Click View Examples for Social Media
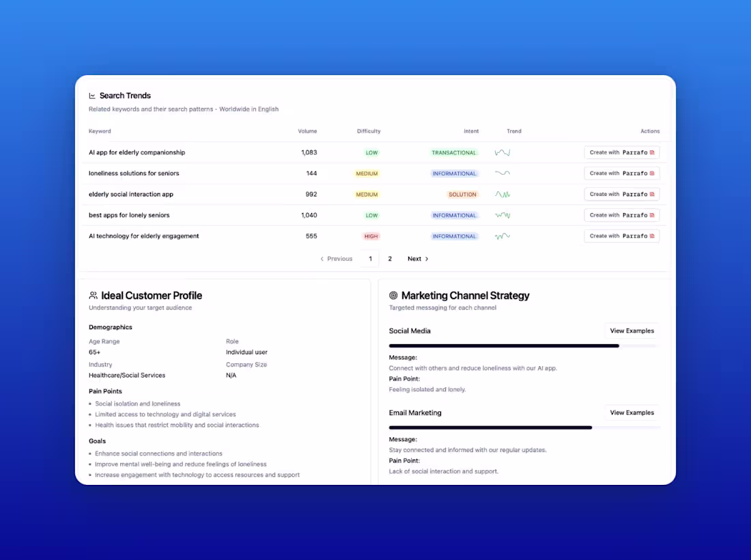Image resolution: width=751 pixels, height=560 pixels. coord(631,331)
